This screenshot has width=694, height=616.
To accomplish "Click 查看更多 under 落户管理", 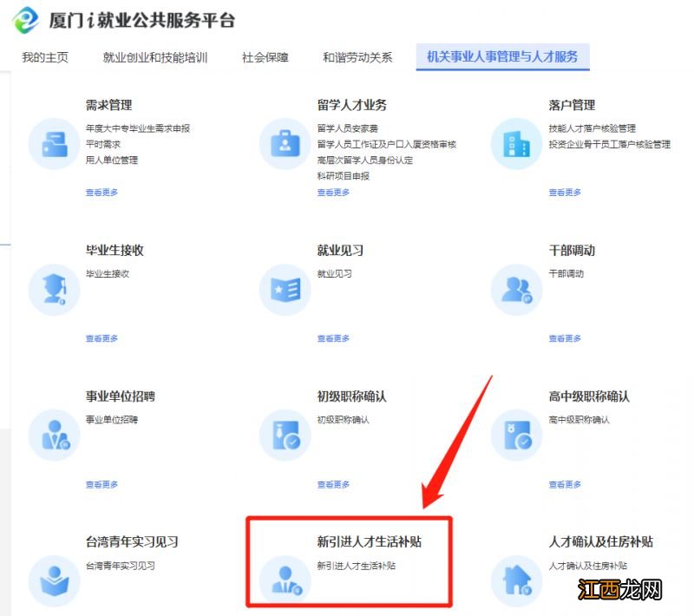I will tap(565, 193).
